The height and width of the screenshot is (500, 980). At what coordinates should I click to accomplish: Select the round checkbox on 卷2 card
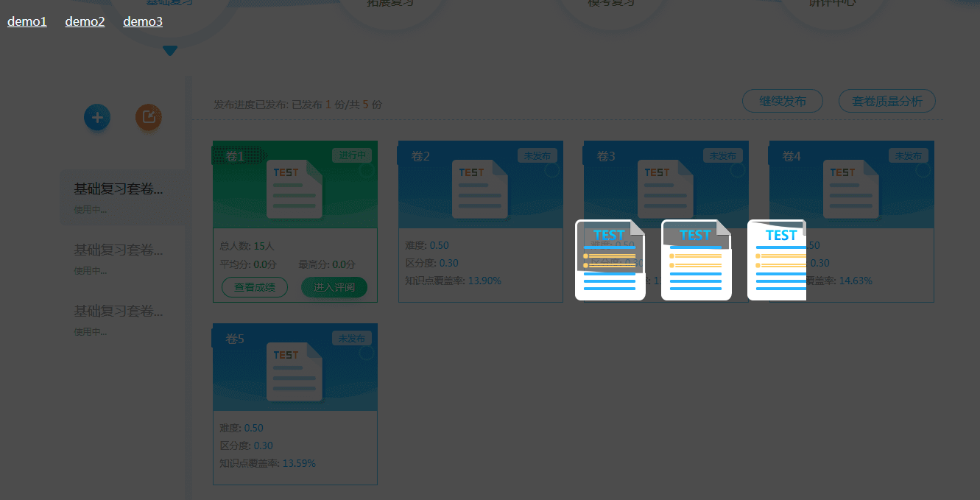(x=552, y=171)
